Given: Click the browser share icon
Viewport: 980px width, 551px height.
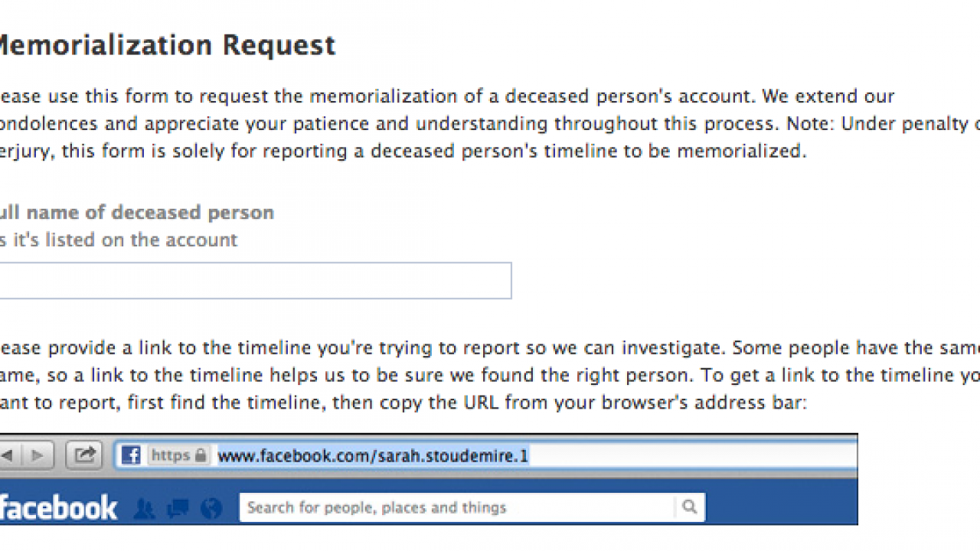Looking at the screenshot, I should [84, 455].
